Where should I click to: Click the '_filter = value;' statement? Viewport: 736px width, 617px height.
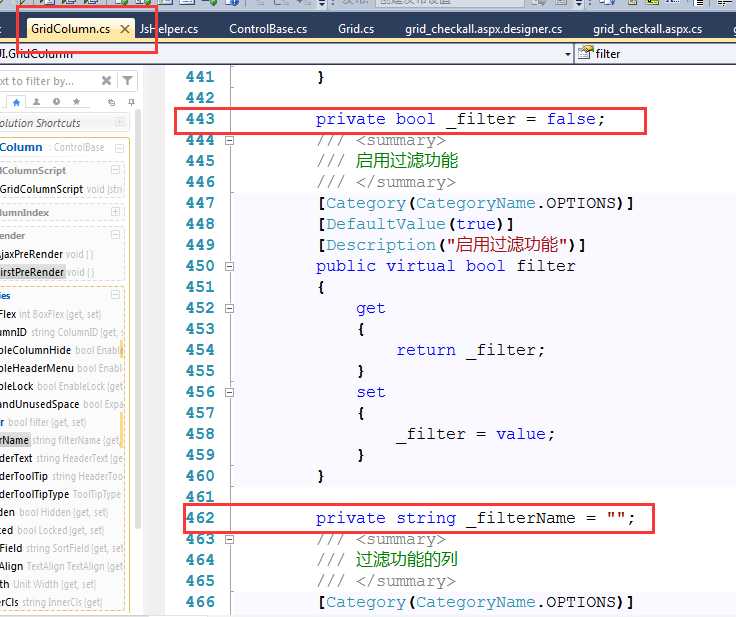tap(476, 434)
